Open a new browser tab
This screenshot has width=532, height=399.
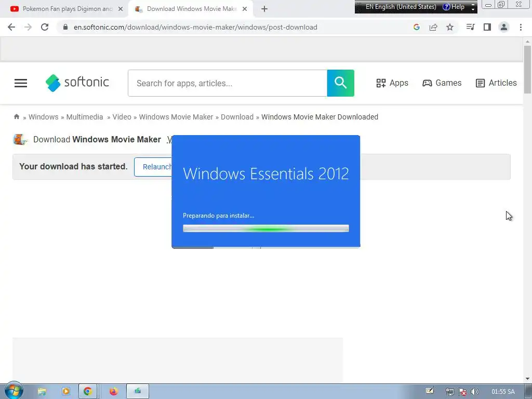(264, 9)
